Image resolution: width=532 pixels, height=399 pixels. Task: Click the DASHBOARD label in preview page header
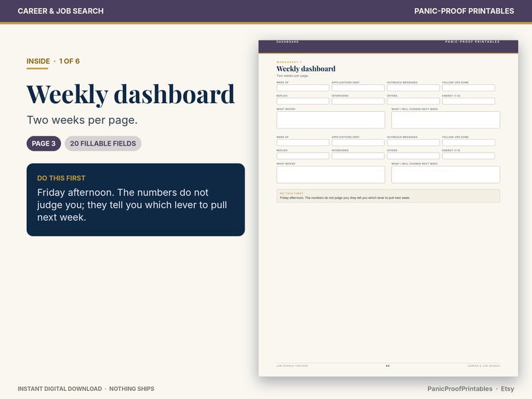tap(287, 42)
